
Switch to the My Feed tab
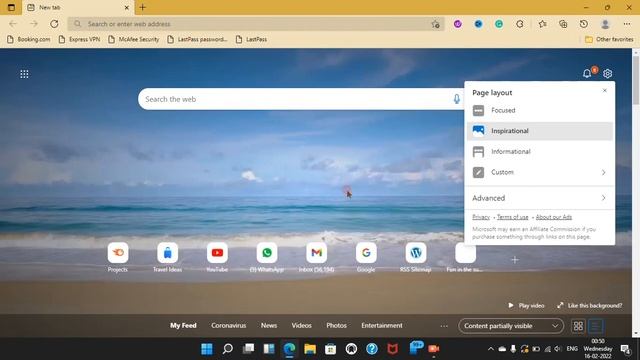click(183, 326)
